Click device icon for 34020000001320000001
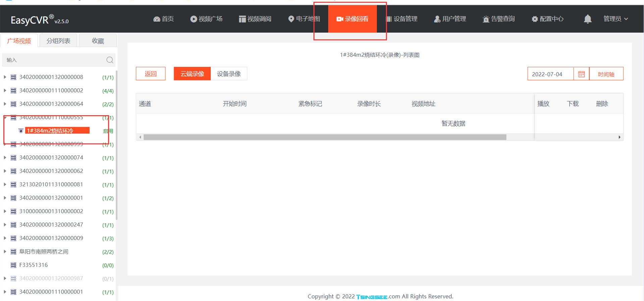The height and width of the screenshot is (301, 644). pyautogui.click(x=13, y=198)
